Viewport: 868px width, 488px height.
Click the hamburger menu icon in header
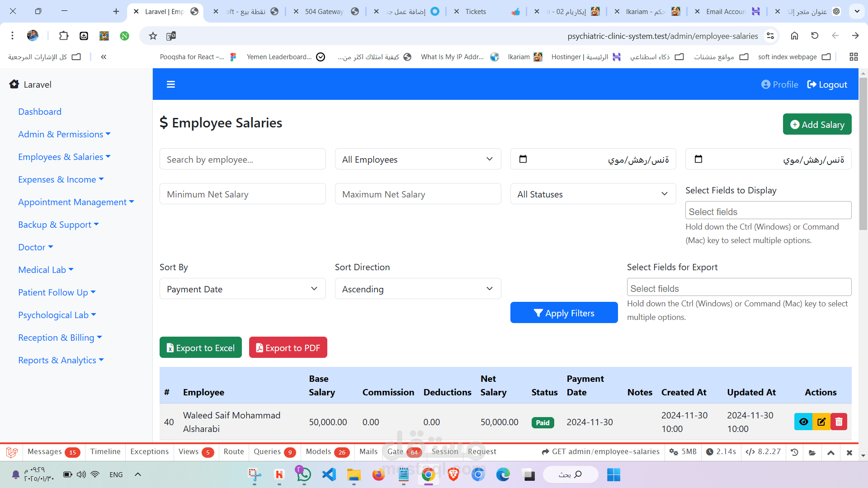(170, 84)
